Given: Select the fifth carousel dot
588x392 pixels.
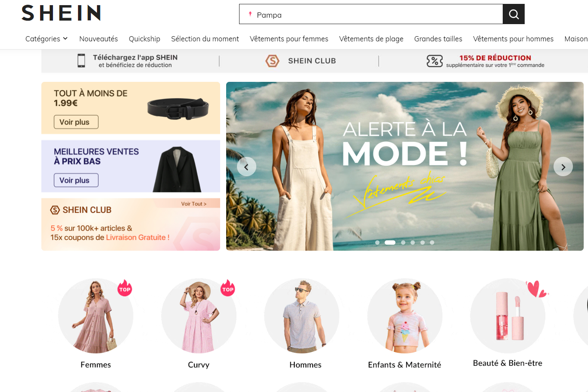Looking at the screenshot, I should click(x=423, y=243).
